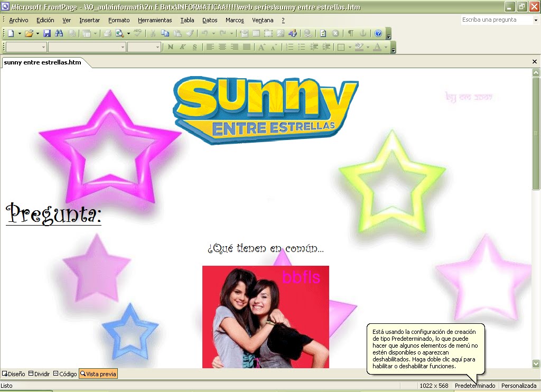The width and height of the screenshot is (541, 392).
Task: Click the Increase Indent icon
Action: pos(326,47)
